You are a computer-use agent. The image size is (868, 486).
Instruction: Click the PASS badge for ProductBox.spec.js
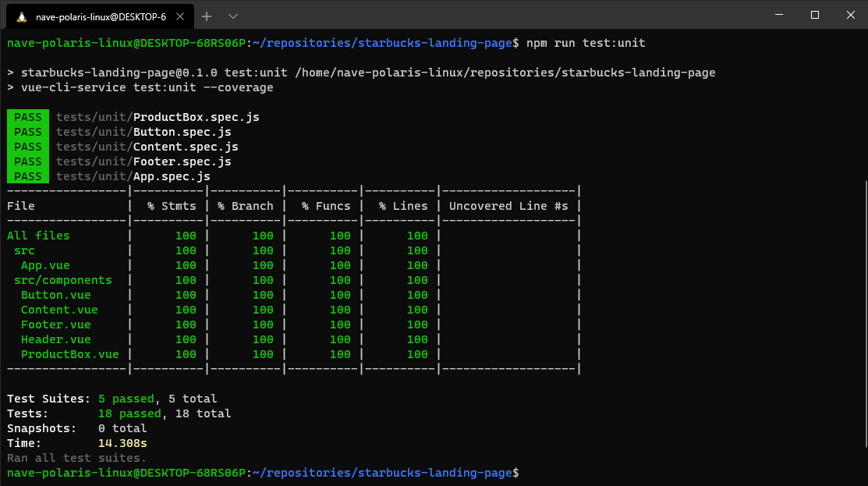pos(27,117)
